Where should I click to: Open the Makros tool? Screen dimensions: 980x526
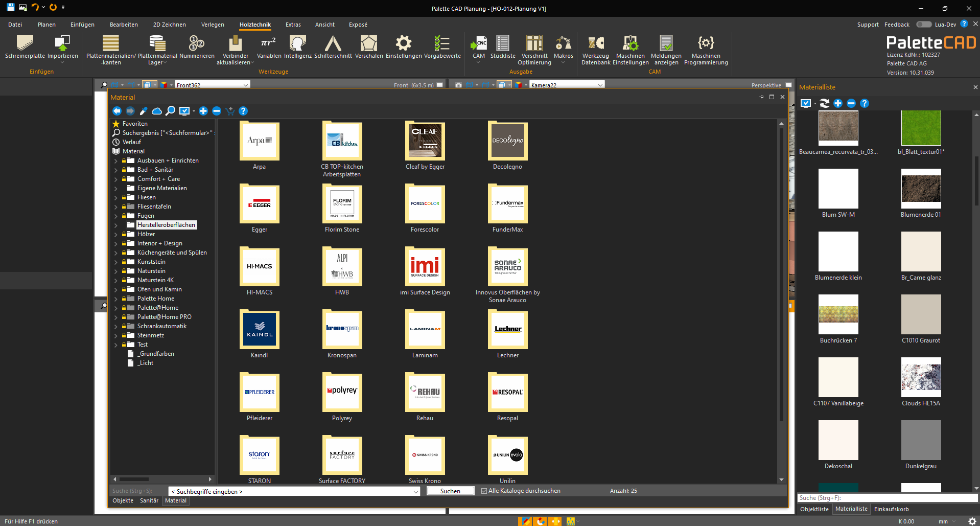point(563,47)
